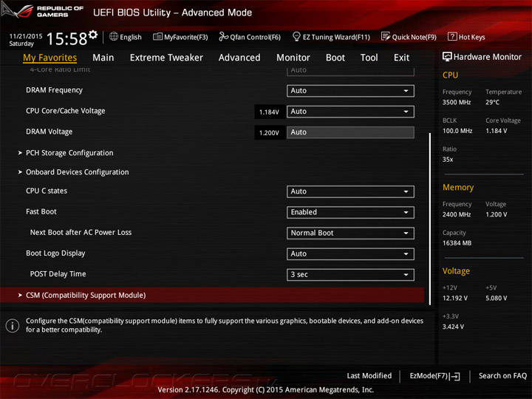
Task: Click the EZ Tuning Wizard bulb icon
Action: click(296, 36)
